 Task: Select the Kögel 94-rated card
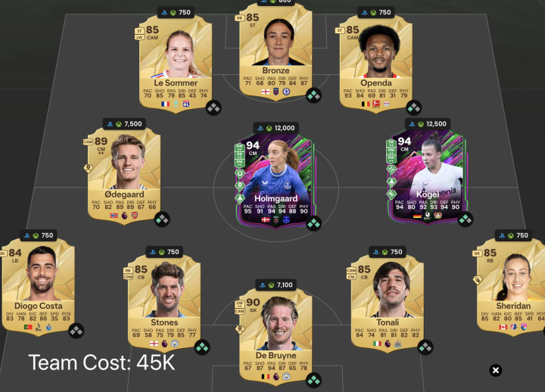point(427,177)
